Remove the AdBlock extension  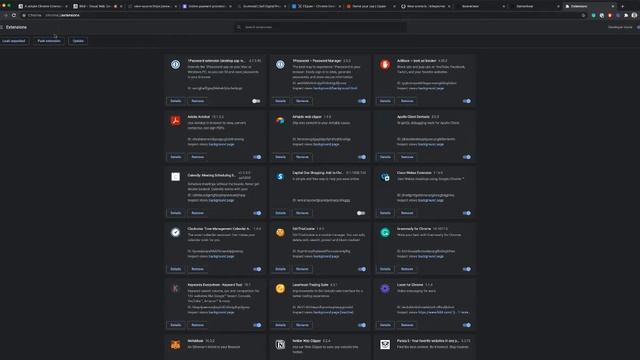pos(407,101)
